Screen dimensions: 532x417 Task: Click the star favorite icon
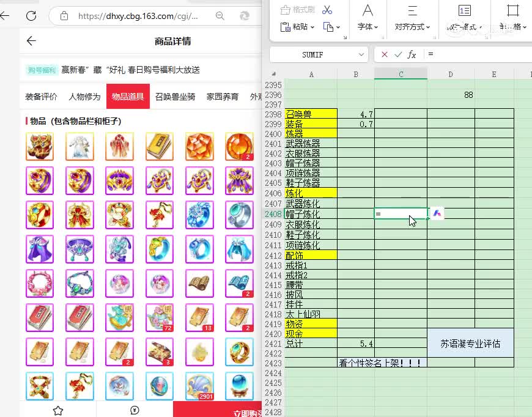click(x=58, y=410)
